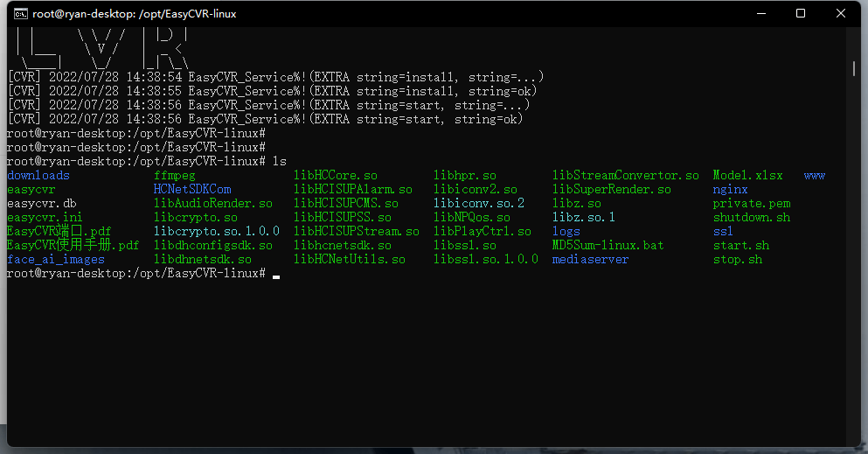This screenshot has height=454, width=868.
Task: Select the 'libdhconfigsdk.so' file name
Action: pyautogui.click(x=213, y=245)
